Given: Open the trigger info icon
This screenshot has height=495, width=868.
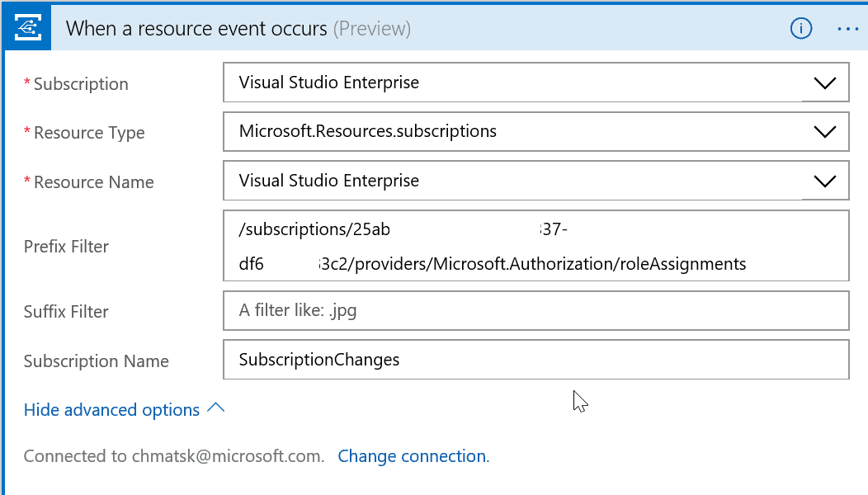Looking at the screenshot, I should [800, 28].
